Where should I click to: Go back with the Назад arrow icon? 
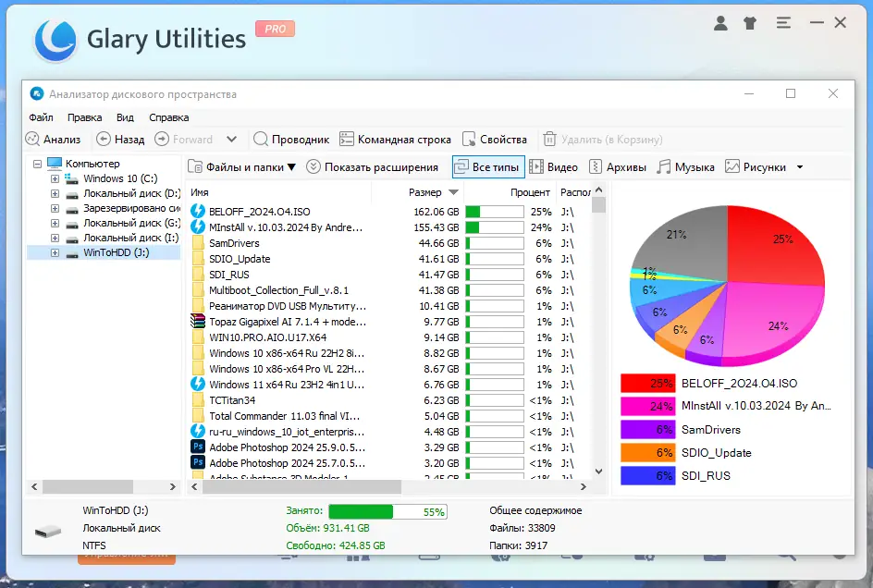point(103,140)
